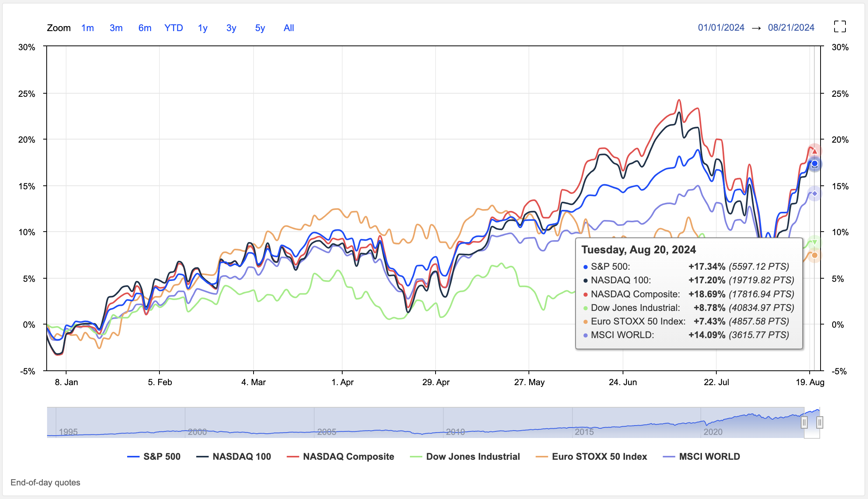
Task: Click the 01/01/2024 start date field
Action: tap(721, 28)
